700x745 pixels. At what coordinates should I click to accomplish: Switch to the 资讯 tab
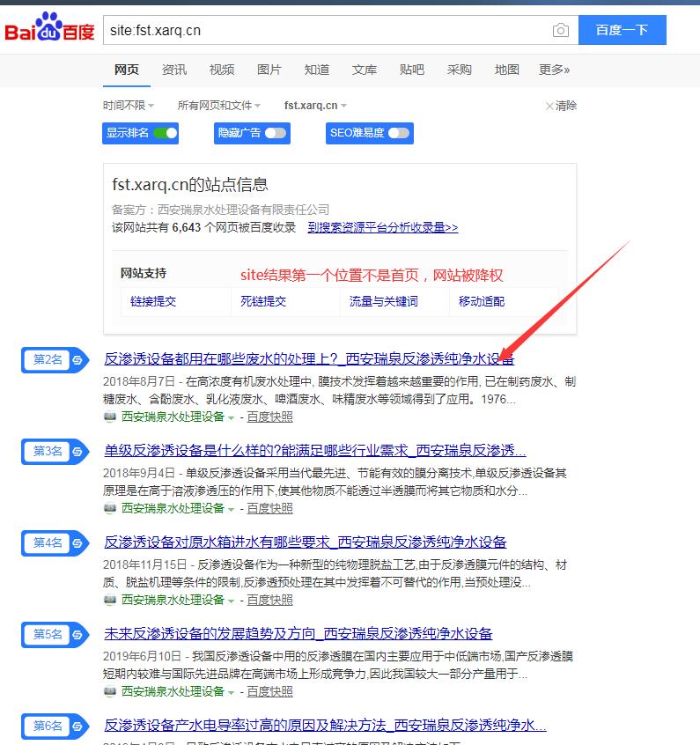[x=173, y=70]
